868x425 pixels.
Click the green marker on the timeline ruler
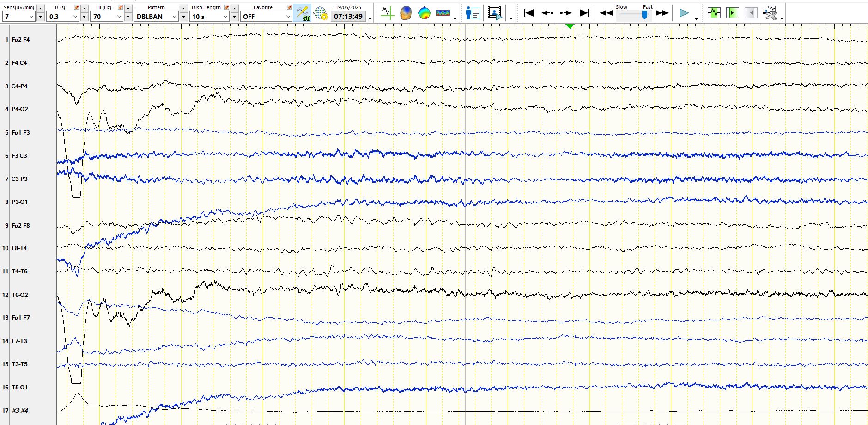(570, 26)
